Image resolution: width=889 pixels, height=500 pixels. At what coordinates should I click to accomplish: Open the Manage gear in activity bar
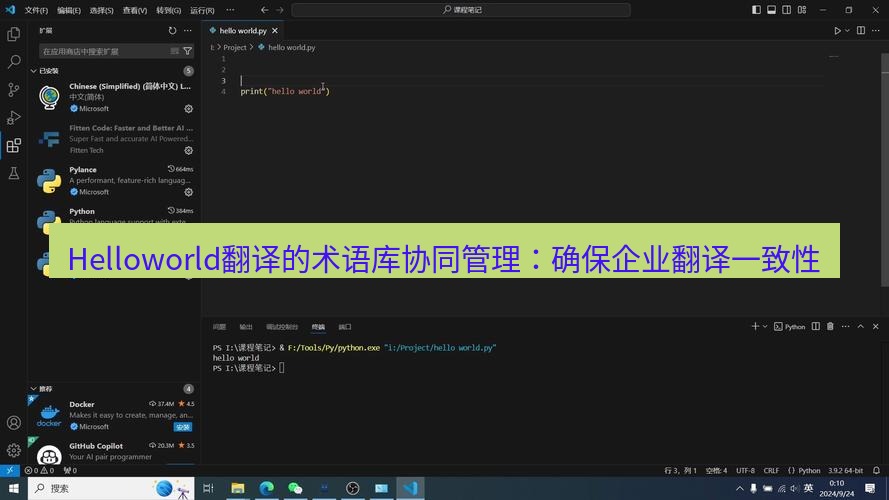click(x=14, y=451)
